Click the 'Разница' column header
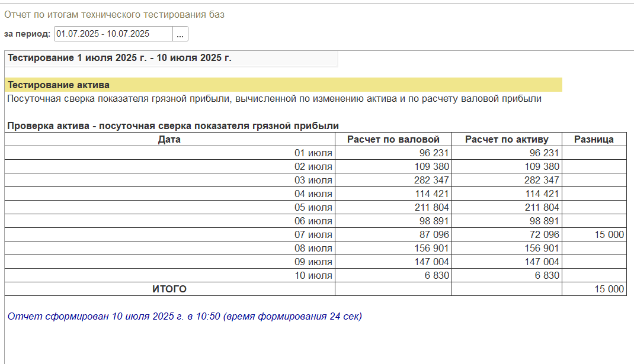Screen dimensions: 634x364 tap(594, 139)
